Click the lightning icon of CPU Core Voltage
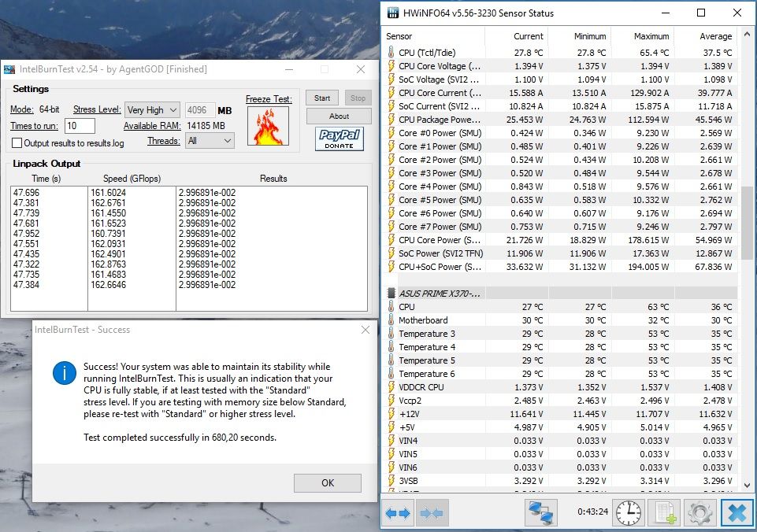Image resolution: width=757 pixels, height=532 pixels. click(x=391, y=65)
